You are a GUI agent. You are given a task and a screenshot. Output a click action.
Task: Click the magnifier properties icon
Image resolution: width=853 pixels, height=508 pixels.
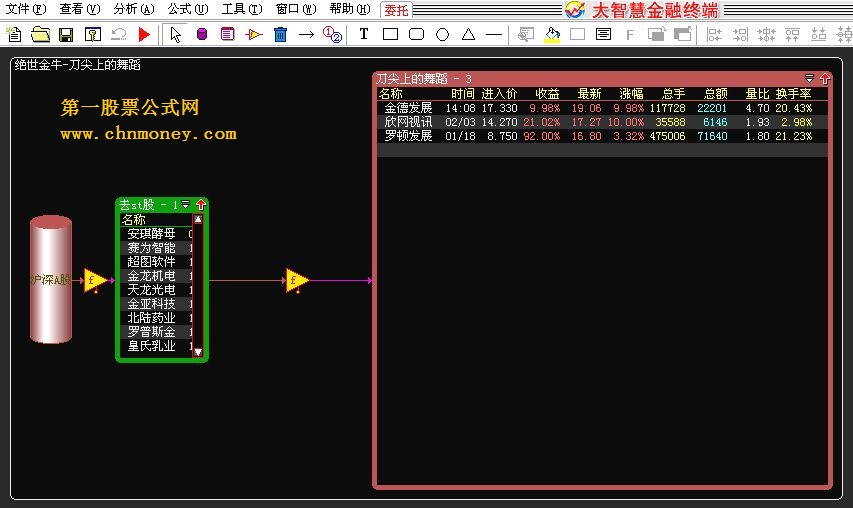pos(526,35)
